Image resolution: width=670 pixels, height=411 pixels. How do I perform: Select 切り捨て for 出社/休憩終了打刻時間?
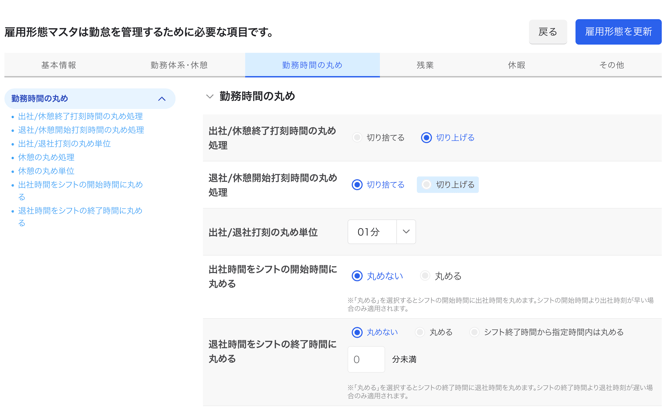tap(358, 138)
